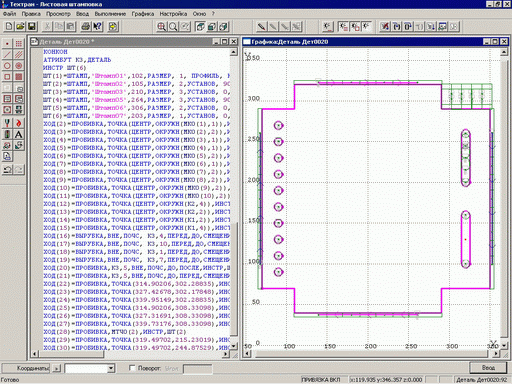The image size is (512, 384).
Task: Activate the context help arrow icon
Action: pyautogui.click(x=97, y=26)
